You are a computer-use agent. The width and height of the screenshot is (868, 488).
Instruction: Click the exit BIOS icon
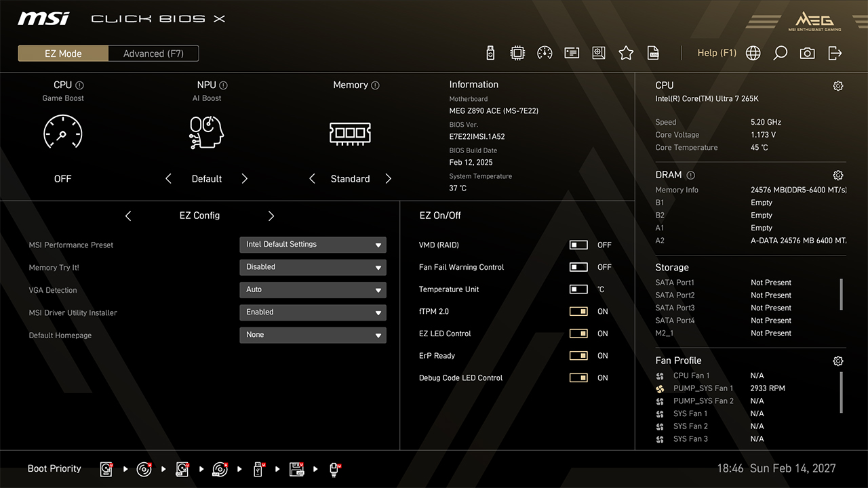click(x=835, y=53)
